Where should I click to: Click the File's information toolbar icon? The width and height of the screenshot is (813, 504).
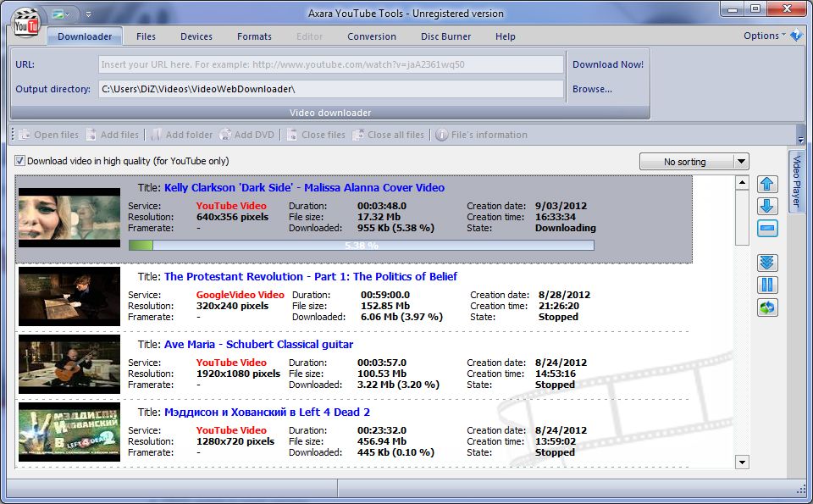click(x=442, y=135)
